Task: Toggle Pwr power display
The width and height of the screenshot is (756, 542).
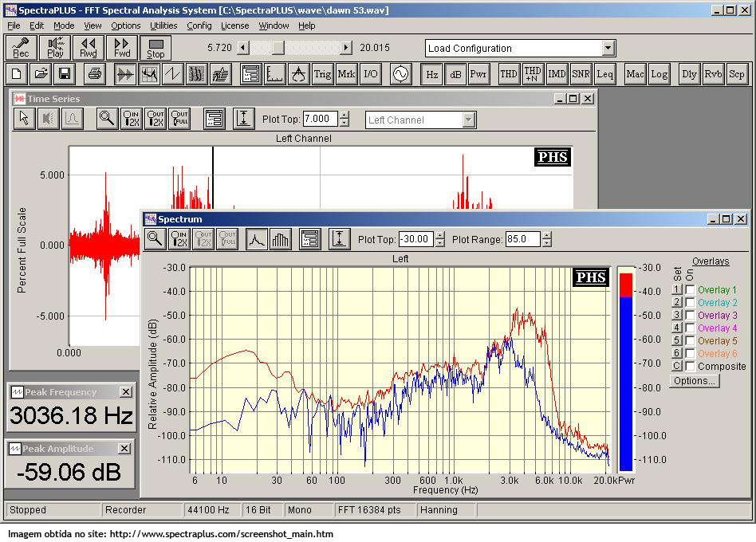Action: (x=478, y=74)
